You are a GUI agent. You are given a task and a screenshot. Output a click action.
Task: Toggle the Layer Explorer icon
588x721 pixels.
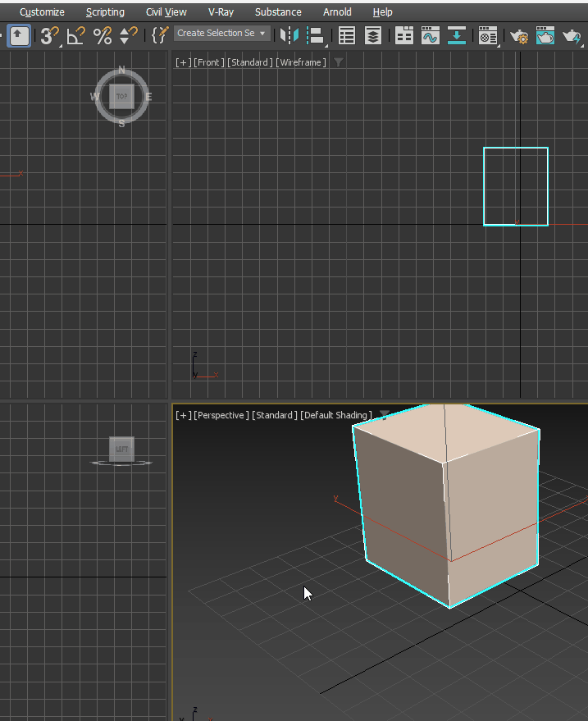373,35
